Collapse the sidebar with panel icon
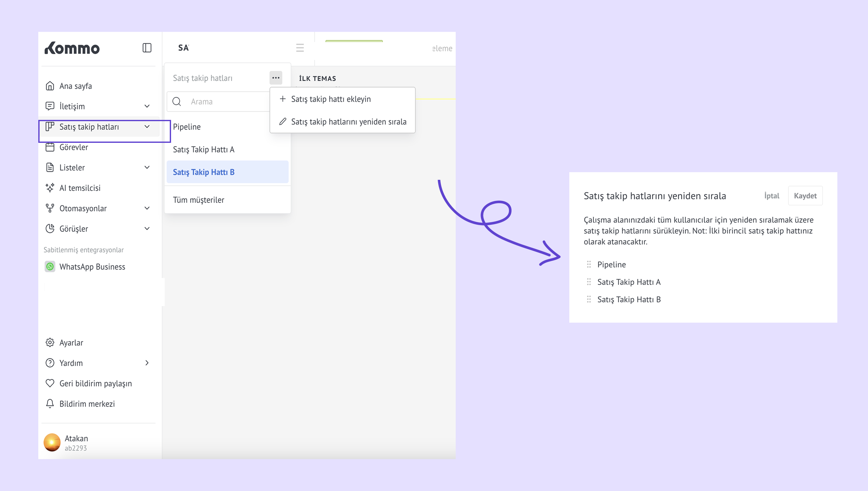This screenshot has width=868, height=491. (147, 48)
